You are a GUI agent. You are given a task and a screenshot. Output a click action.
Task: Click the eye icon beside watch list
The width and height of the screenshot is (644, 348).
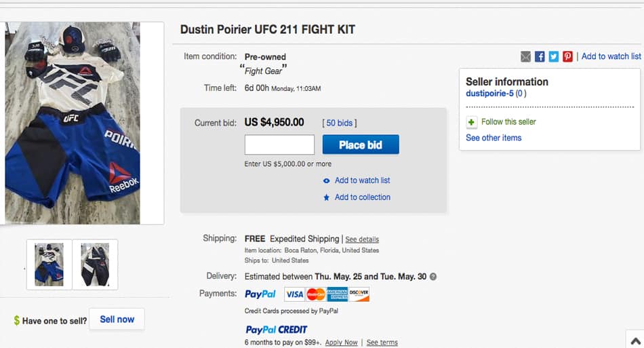(327, 180)
